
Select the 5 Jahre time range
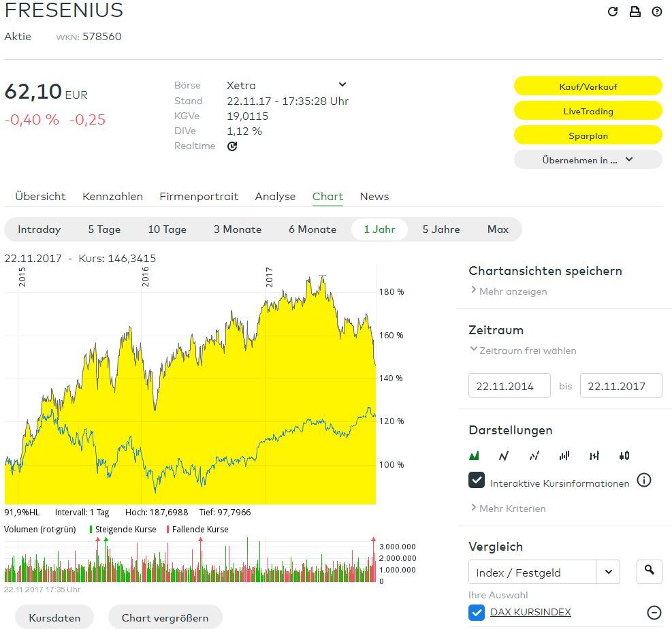(x=441, y=229)
